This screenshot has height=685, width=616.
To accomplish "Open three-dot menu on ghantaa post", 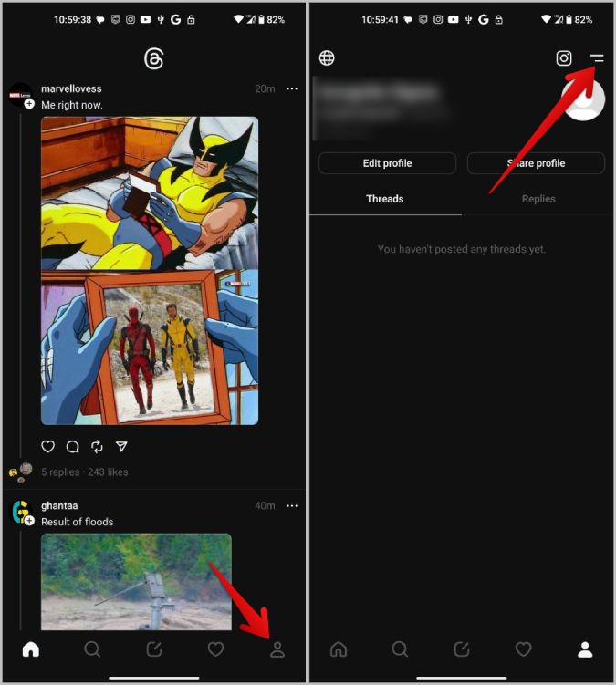I will (292, 506).
